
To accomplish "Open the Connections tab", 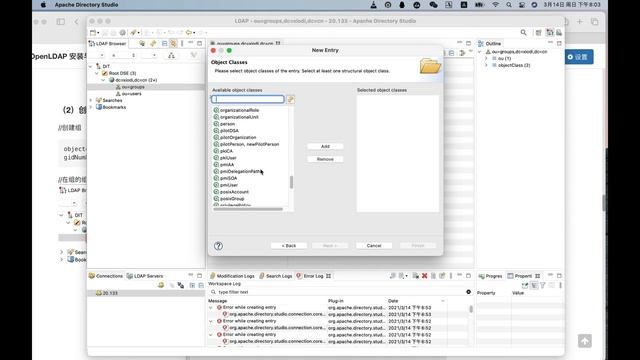I will coord(106,276).
